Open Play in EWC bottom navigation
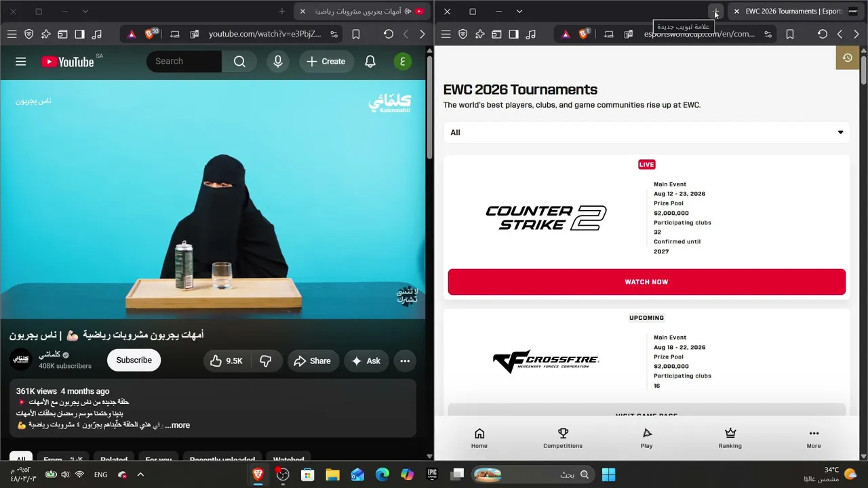Image resolution: width=868 pixels, height=488 pixels. click(646, 438)
